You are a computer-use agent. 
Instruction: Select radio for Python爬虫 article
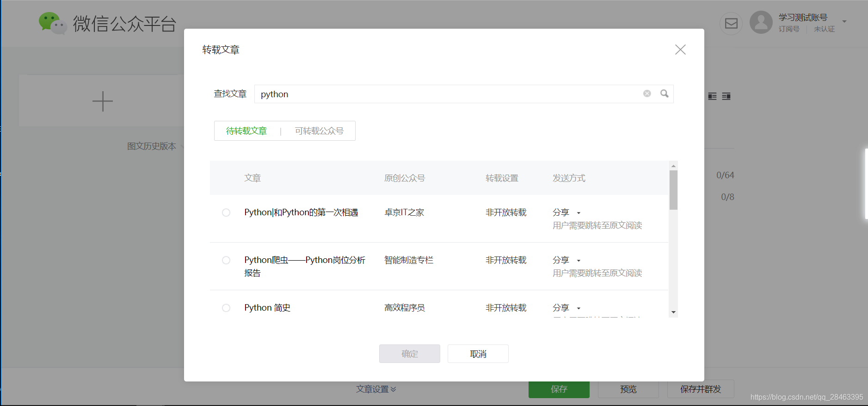(x=226, y=260)
